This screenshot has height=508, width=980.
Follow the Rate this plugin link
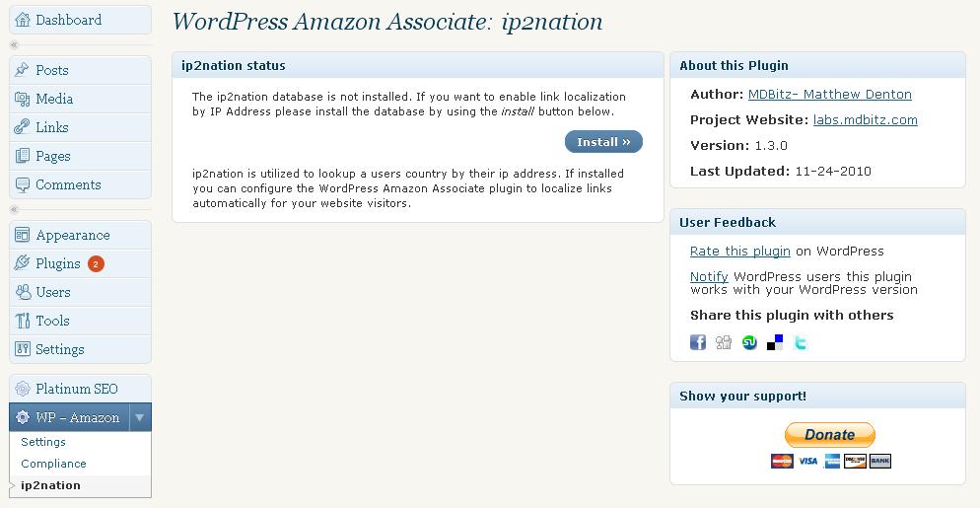(x=740, y=251)
